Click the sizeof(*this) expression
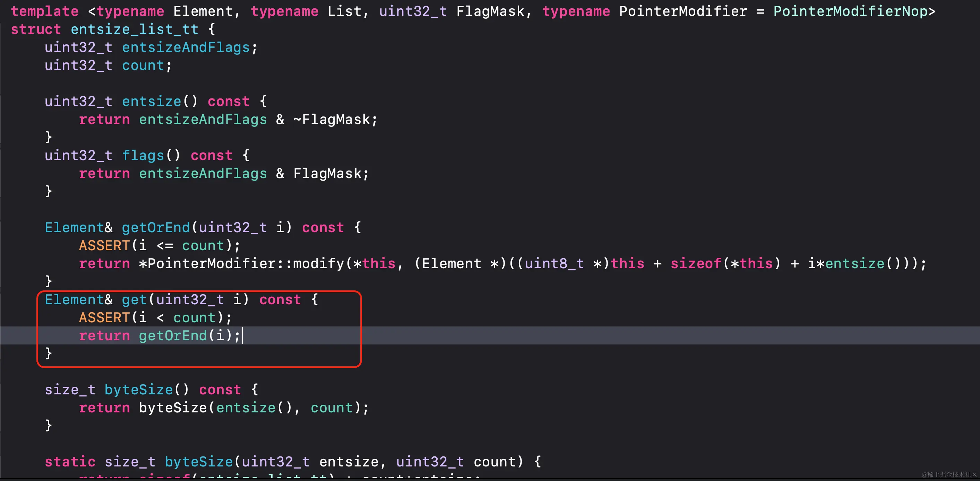The image size is (980, 481). click(725, 263)
